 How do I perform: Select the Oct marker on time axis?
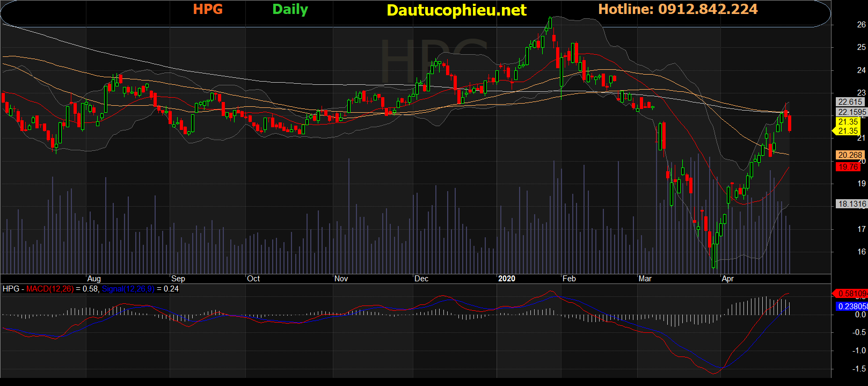(x=253, y=279)
